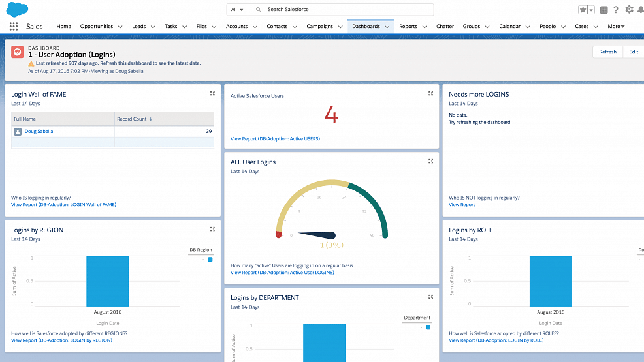Sort by the Record Count down arrow
The width and height of the screenshot is (644, 362).
point(151,119)
